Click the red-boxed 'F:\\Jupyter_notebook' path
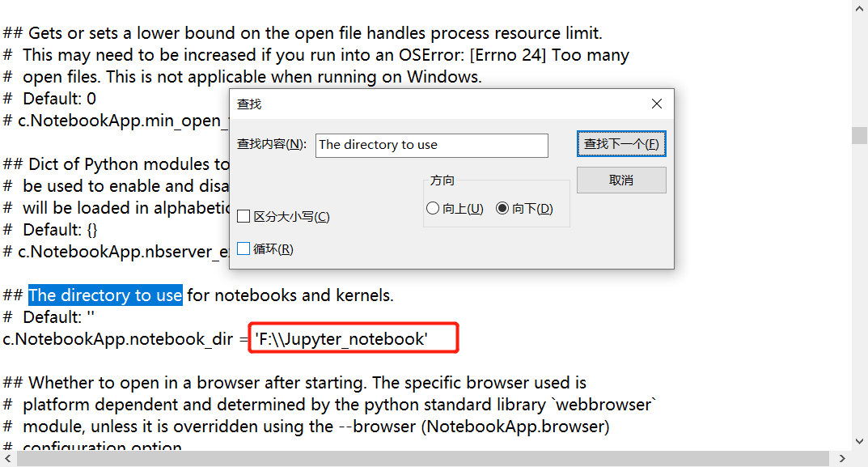Viewport: 868px width, 467px height. [353, 338]
